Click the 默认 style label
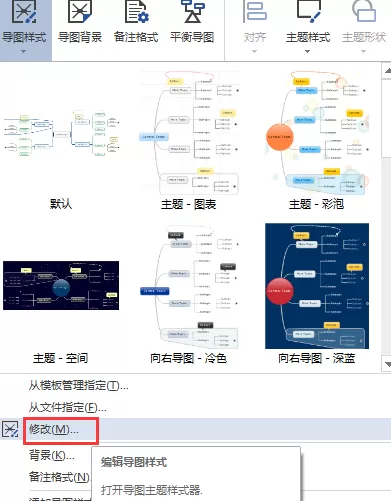 61,204
